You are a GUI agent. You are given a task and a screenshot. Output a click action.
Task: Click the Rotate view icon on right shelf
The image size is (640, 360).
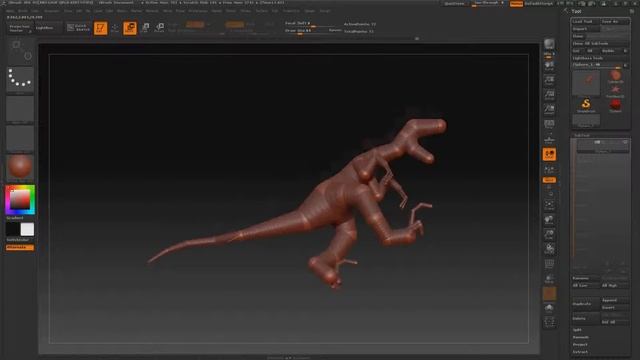(549, 249)
